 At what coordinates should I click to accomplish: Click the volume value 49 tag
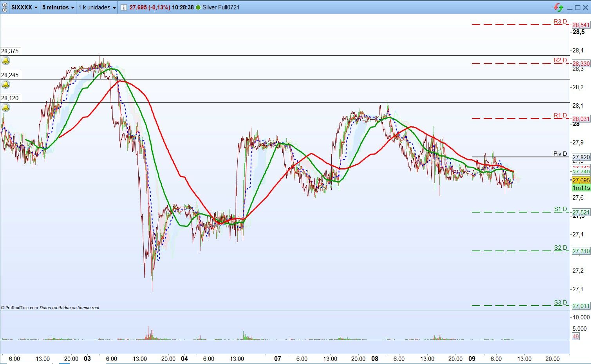575,336
